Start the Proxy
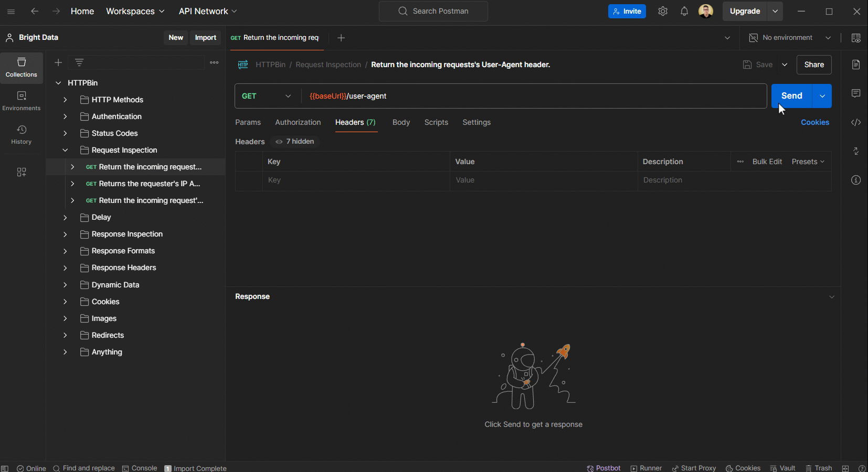868x472 pixels. click(x=694, y=468)
